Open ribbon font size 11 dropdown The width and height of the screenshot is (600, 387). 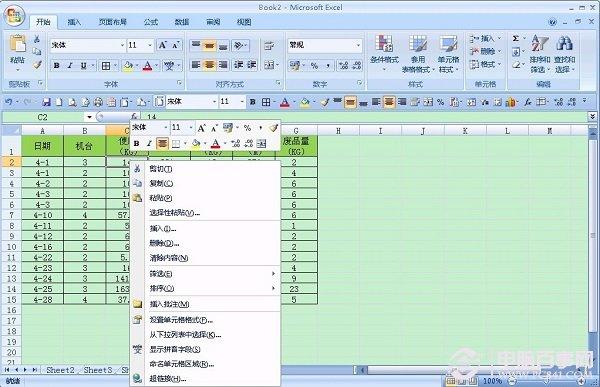(x=150, y=45)
